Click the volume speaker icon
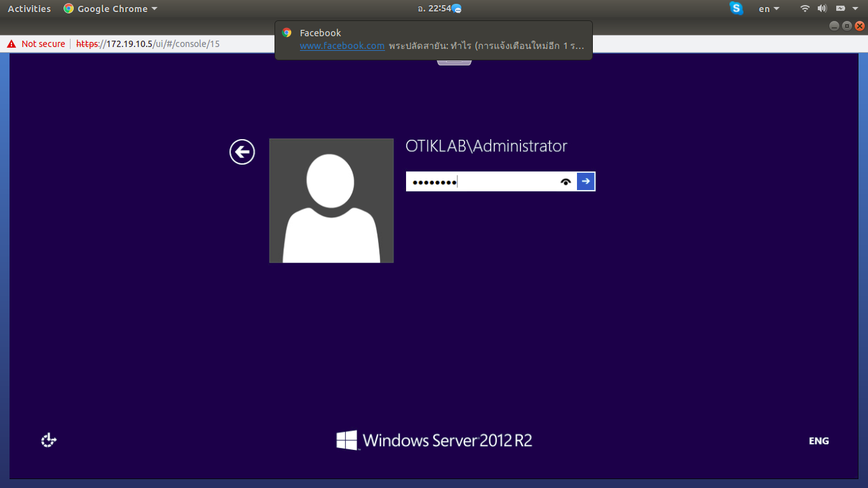 pos(822,8)
